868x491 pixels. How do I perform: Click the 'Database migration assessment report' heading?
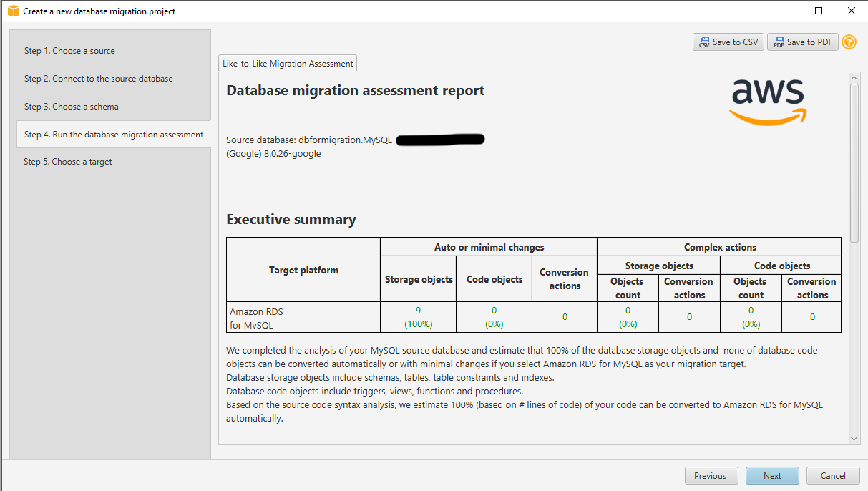pos(356,91)
